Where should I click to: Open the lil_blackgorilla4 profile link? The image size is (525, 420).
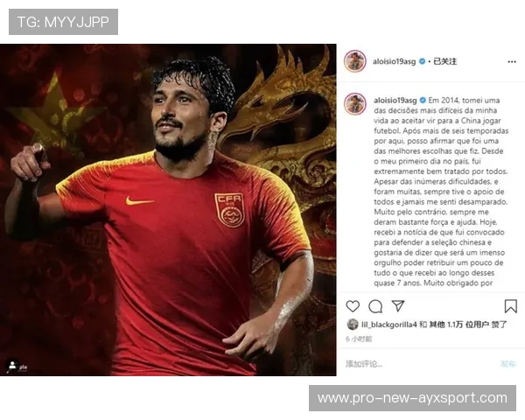(388, 325)
